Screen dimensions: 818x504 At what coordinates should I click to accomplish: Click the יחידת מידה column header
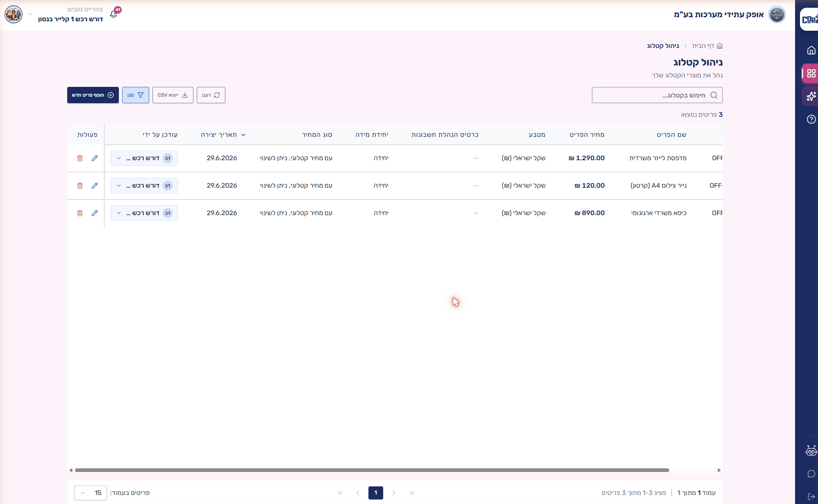[x=372, y=135]
